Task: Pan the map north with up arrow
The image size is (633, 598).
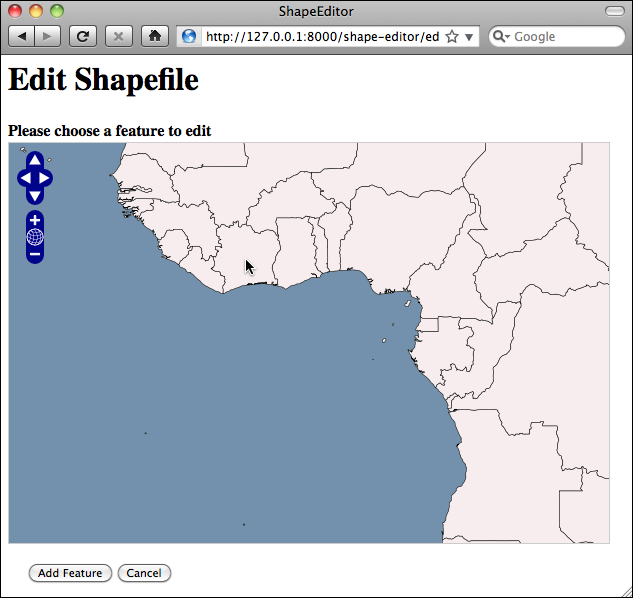Action: click(35, 160)
